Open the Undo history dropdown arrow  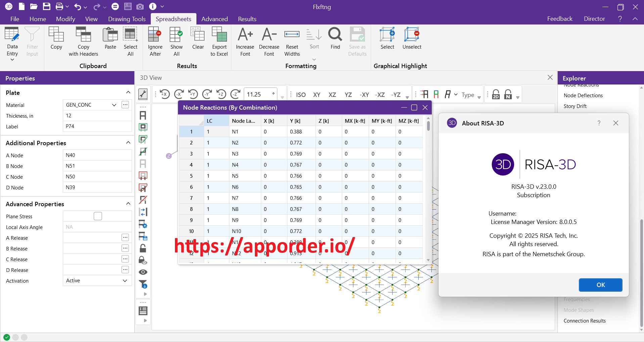point(85,7)
